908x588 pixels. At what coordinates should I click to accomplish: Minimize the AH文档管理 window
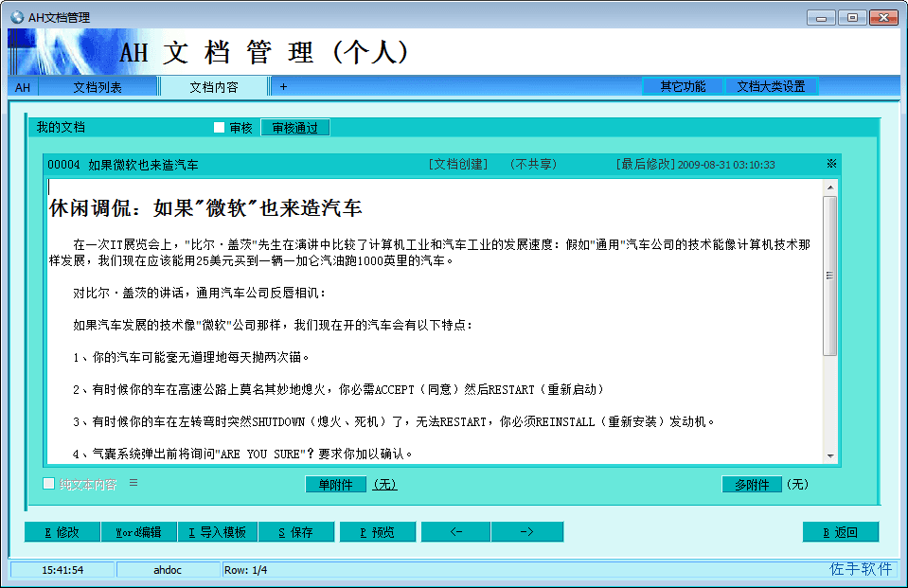coord(821,18)
